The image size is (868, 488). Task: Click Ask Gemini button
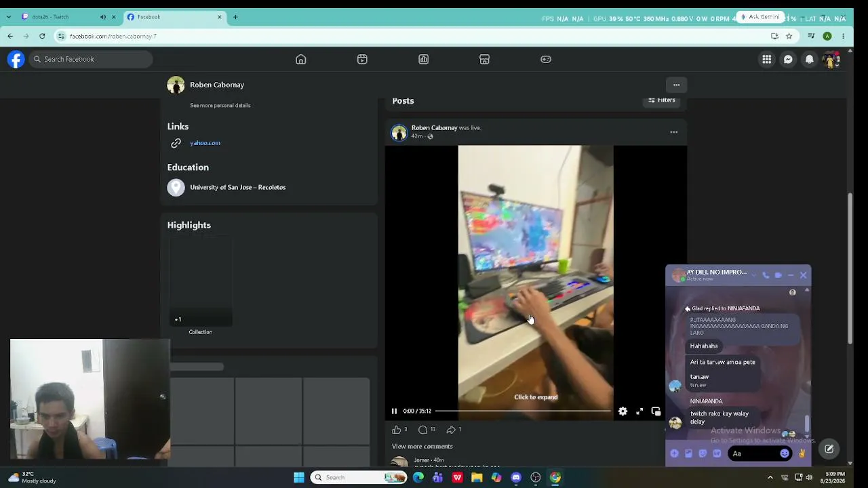pyautogui.click(x=761, y=17)
